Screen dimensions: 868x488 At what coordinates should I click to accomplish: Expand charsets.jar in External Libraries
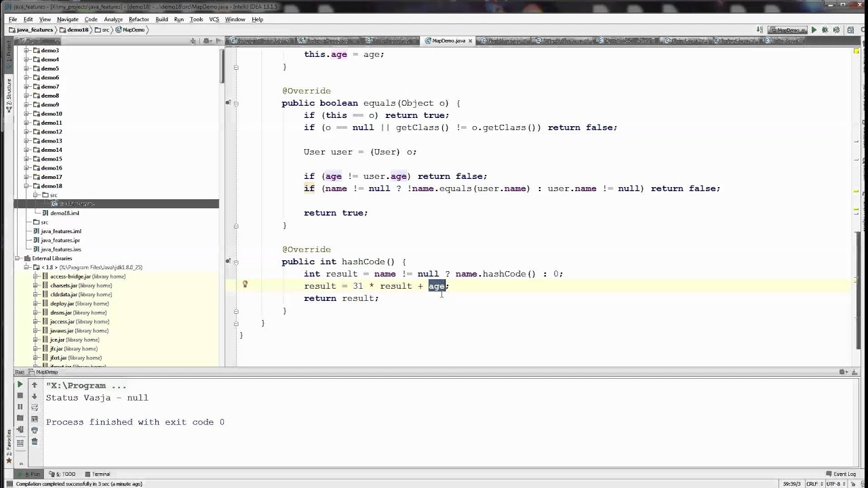(35, 285)
